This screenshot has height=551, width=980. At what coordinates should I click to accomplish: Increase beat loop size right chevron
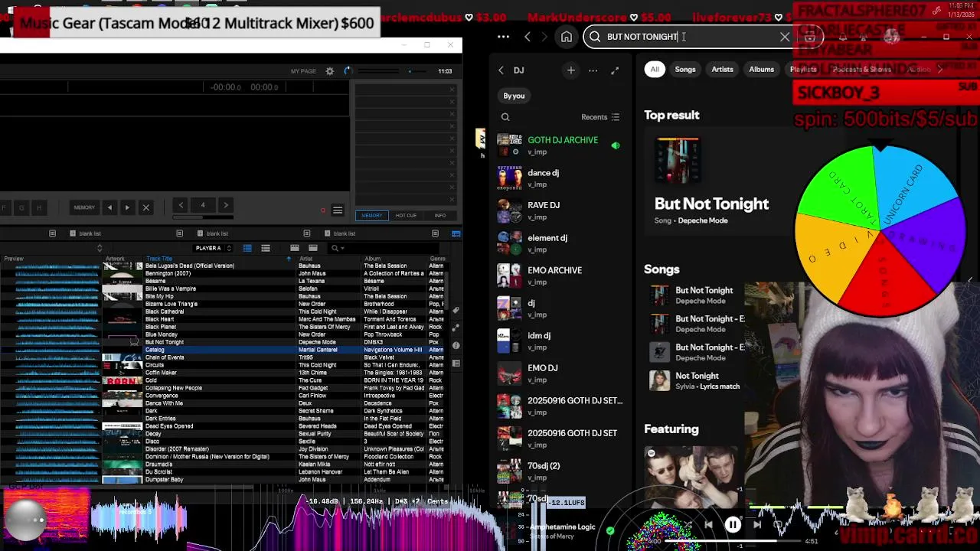(x=225, y=205)
